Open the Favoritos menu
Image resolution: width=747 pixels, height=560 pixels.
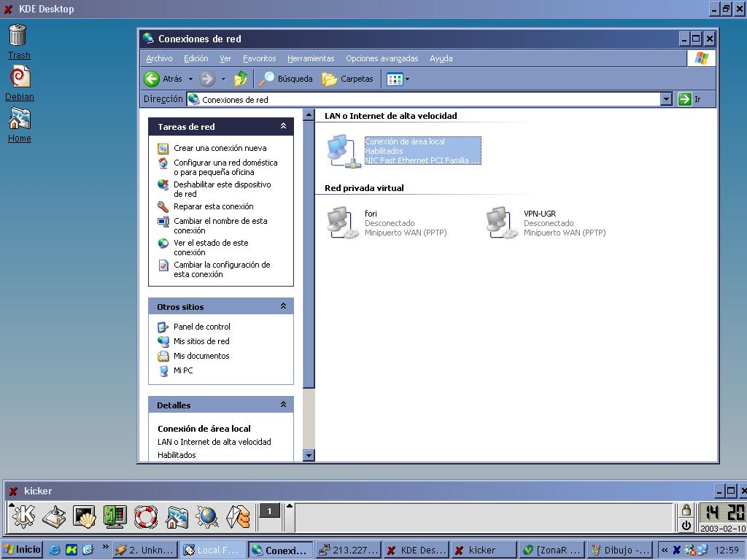(259, 58)
